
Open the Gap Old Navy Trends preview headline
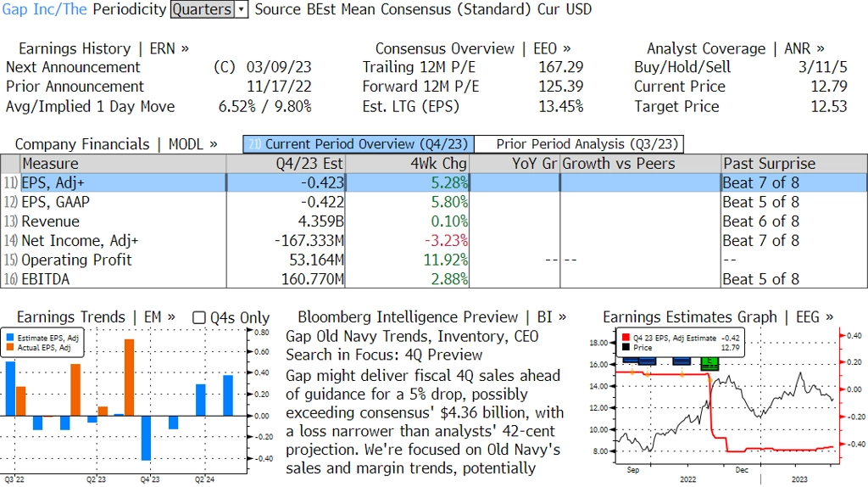[x=412, y=345]
